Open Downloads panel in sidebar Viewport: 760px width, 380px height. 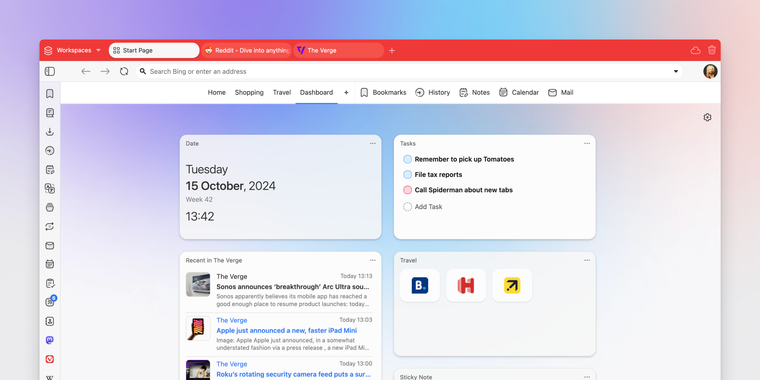pyautogui.click(x=50, y=132)
